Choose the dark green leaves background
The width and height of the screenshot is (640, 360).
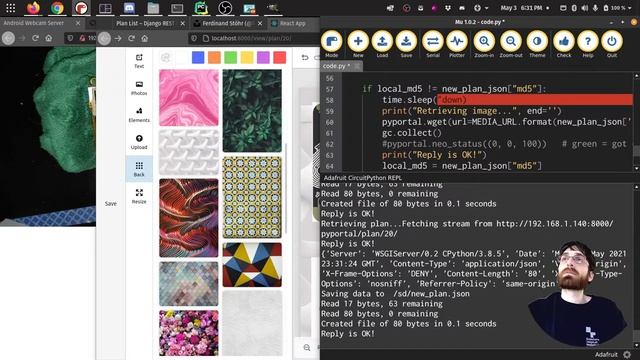(x=252, y=111)
